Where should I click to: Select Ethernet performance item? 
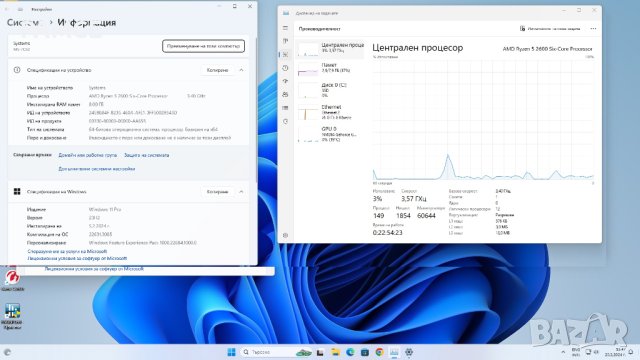pyautogui.click(x=330, y=112)
